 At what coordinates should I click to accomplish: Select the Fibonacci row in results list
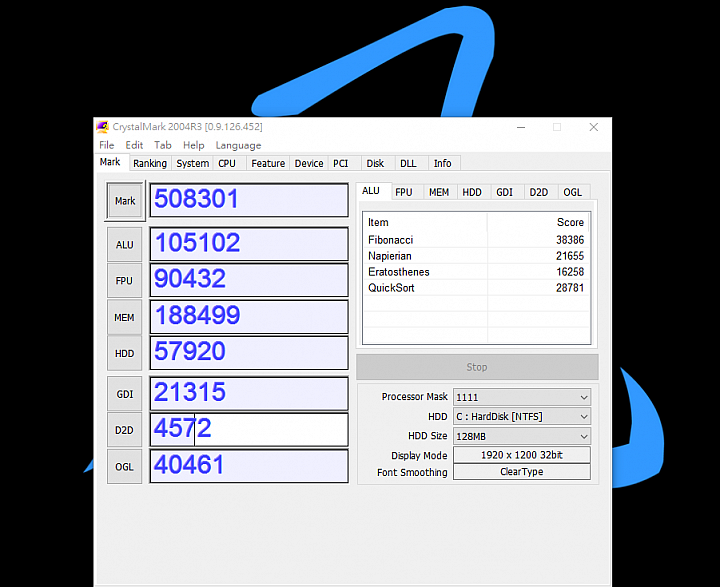coord(476,240)
